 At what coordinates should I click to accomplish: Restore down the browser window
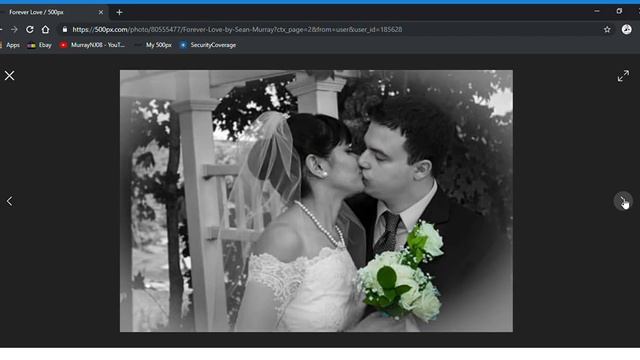pyautogui.click(x=619, y=11)
